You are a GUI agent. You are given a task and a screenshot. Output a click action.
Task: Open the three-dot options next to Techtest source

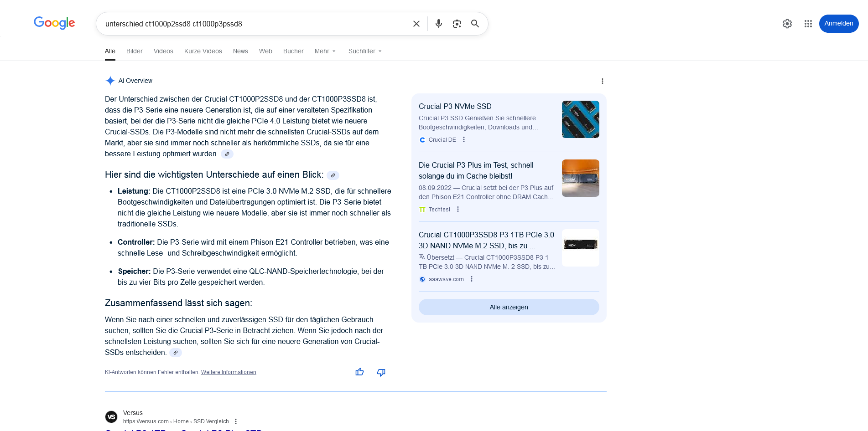tap(458, 209)
